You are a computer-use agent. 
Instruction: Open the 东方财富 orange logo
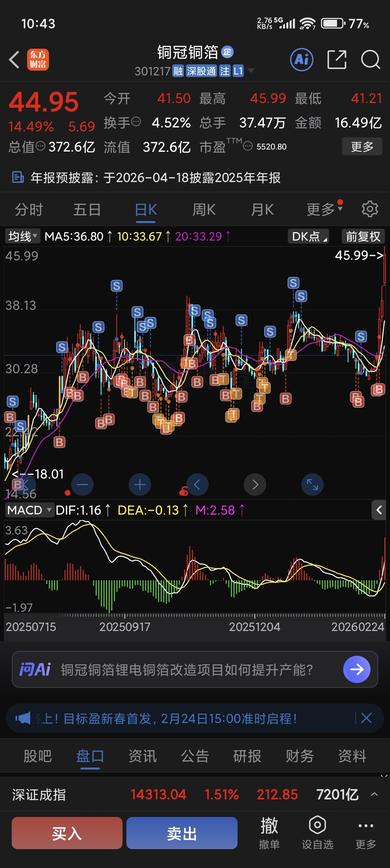tap(38, 59)
